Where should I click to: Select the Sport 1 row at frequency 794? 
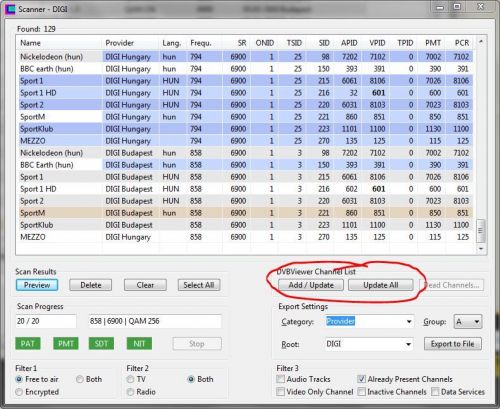[245, 81]
